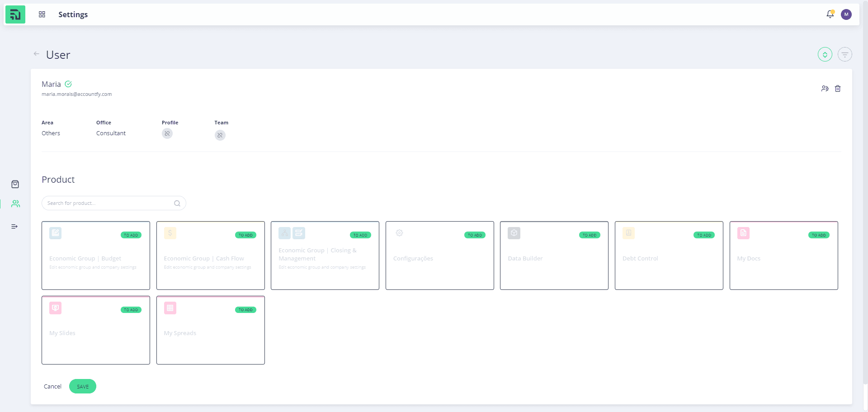Screen dimensions: 868x412
Task: Open the user avatar M menu
Action: tap(846, 14)
